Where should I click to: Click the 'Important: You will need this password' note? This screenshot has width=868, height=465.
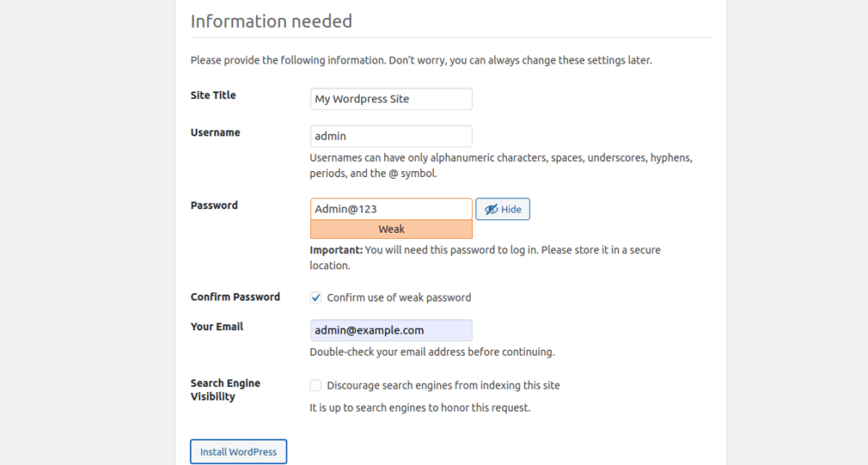tap(485, 257)
